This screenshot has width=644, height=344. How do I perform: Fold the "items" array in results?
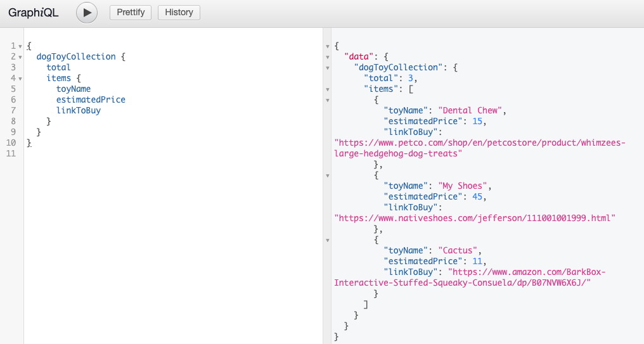pos(328,89)
